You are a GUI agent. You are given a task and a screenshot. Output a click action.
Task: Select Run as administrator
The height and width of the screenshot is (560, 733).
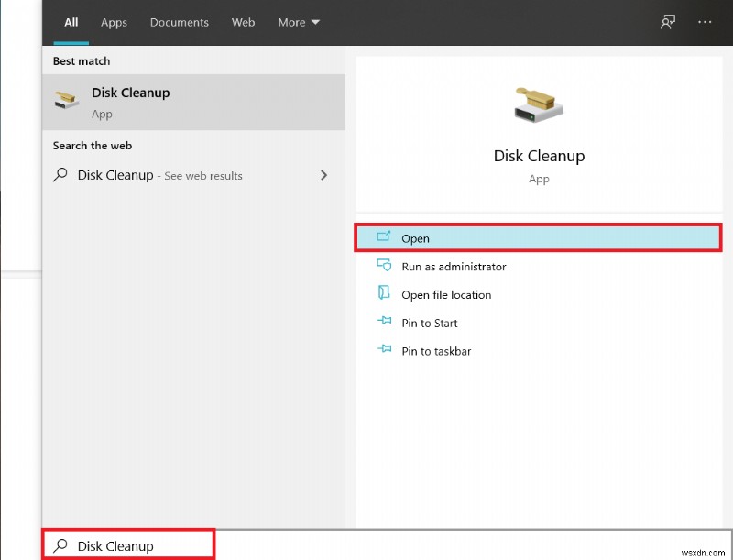click(454, 267)
